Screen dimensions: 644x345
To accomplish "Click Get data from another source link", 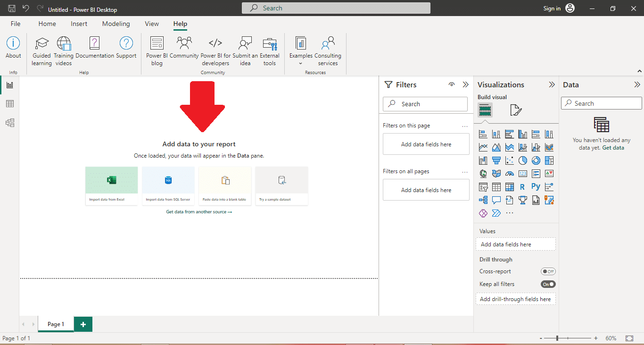I will pyautogui.click(x=199, y=212).
